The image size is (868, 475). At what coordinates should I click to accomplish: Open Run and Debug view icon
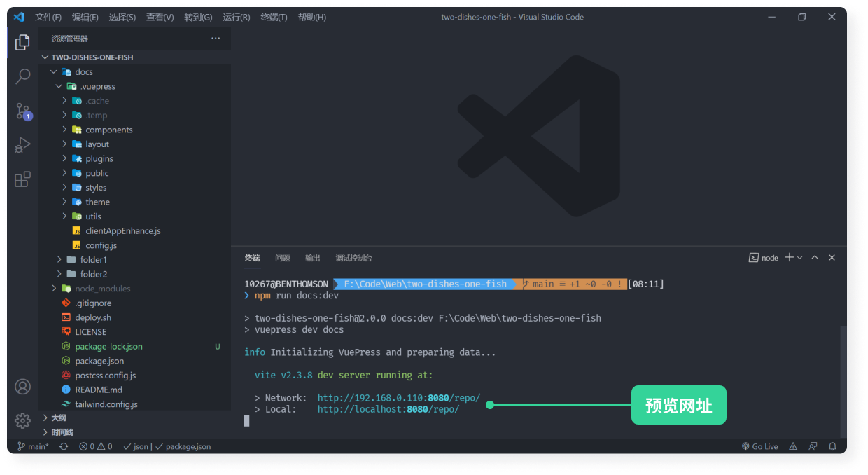coord(22,145)
